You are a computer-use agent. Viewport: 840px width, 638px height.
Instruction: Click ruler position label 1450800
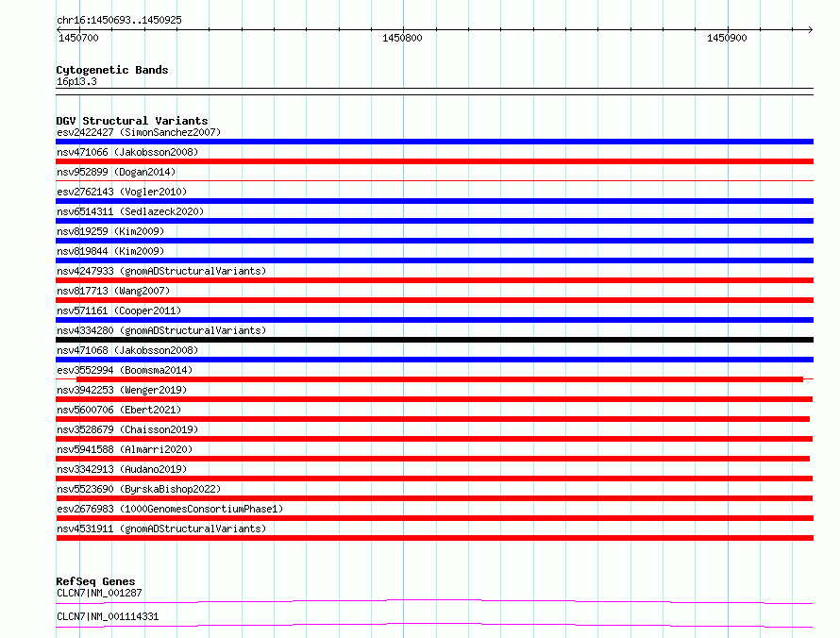[x=402, y=38]
